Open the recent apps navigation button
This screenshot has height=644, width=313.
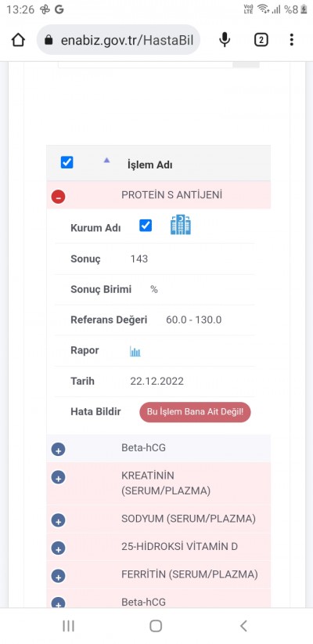[x=68, y=625]
